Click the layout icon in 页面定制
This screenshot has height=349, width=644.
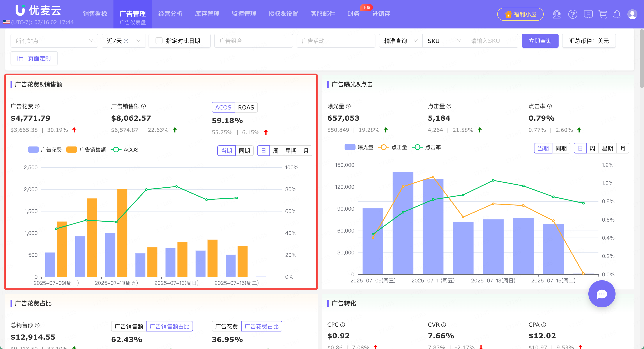pyautogui.click(x=20, y=58)
